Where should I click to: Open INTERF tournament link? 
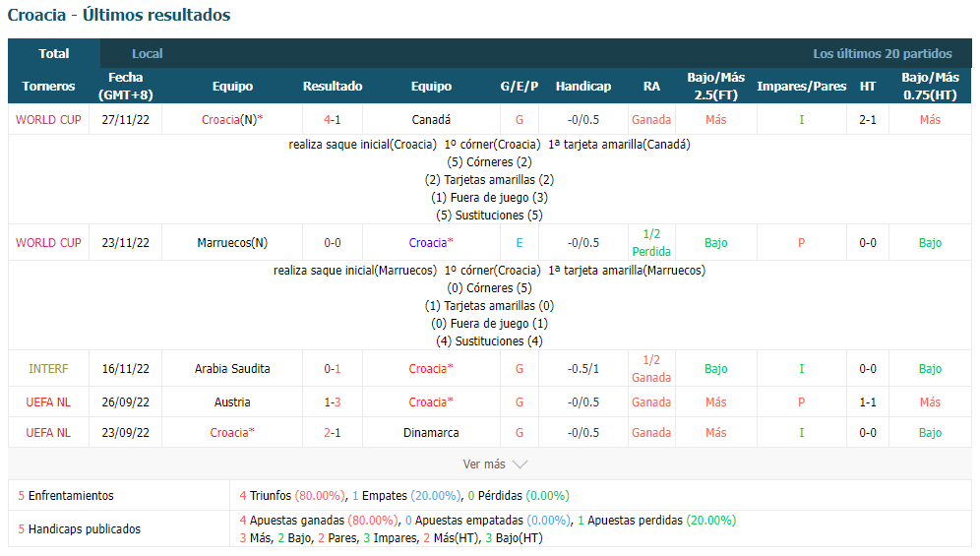coord(48,369)
